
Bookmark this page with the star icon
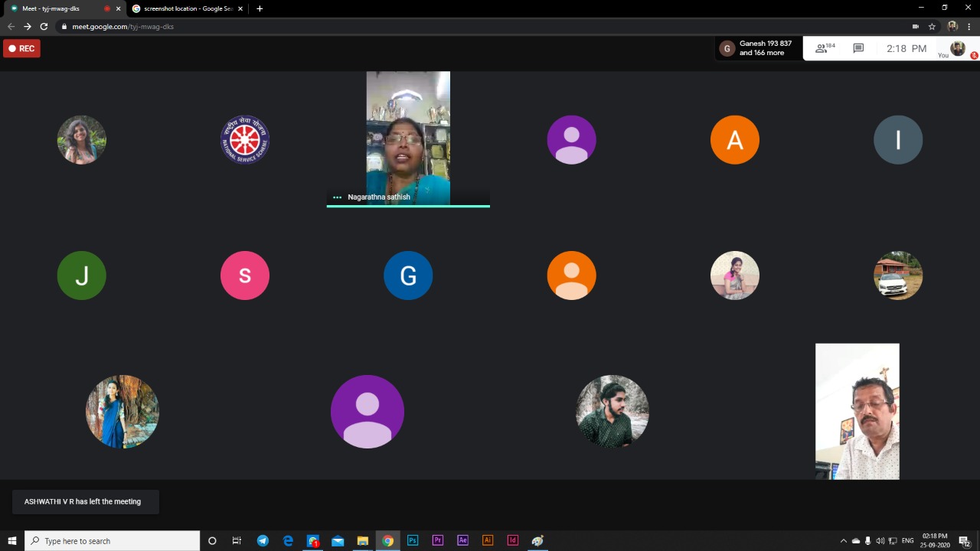(932, 26)
